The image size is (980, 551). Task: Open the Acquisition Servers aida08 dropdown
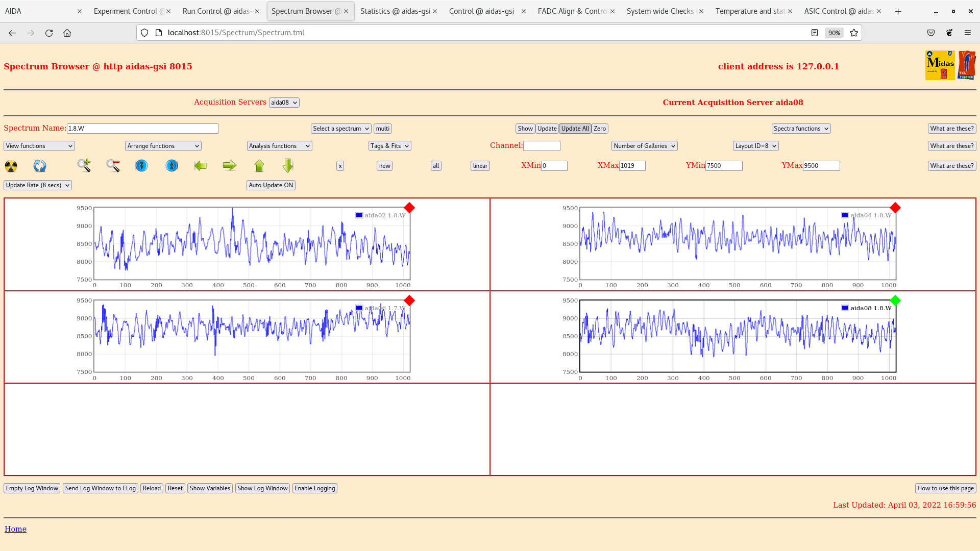(284, 103)
